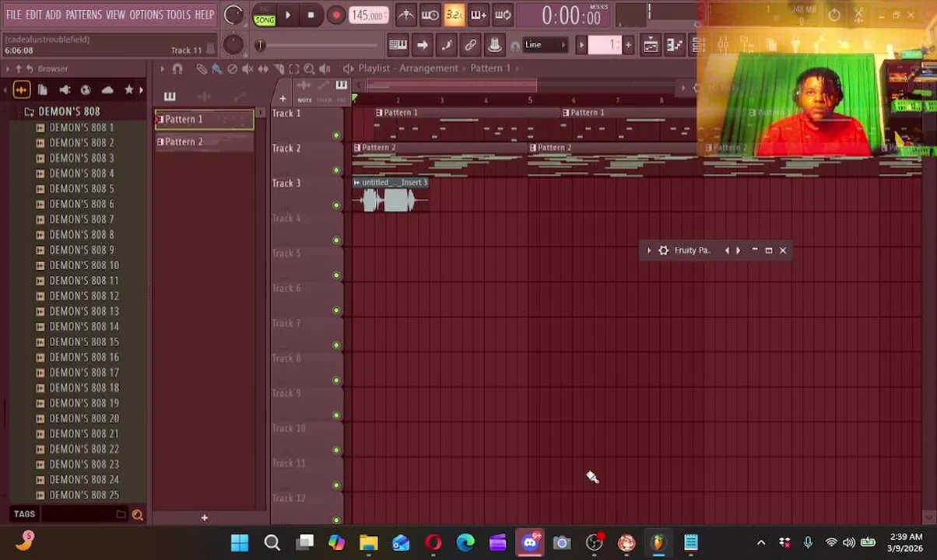The height and width of the screenshot is (560, 937).
Task: Toggle loop recording icon
Action: click(x=503, y=15)
